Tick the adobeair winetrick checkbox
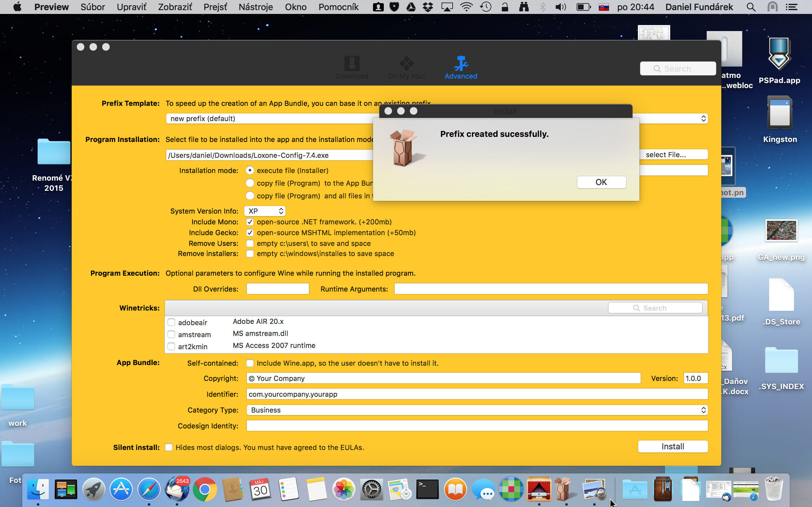 pyautogui.click(x=172, y=323)
